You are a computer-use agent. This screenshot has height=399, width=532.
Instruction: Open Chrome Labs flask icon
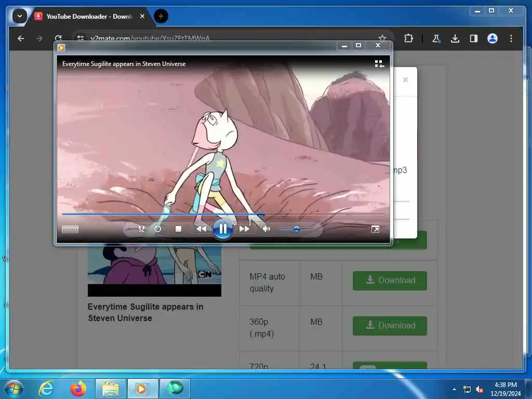(x=436, y=38)
